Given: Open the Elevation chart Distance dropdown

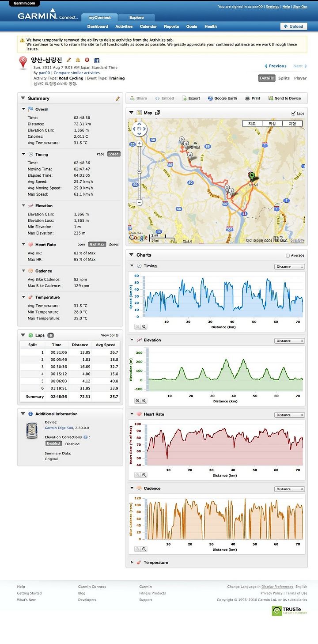Looking at the screenshot, I should point(289,341).
